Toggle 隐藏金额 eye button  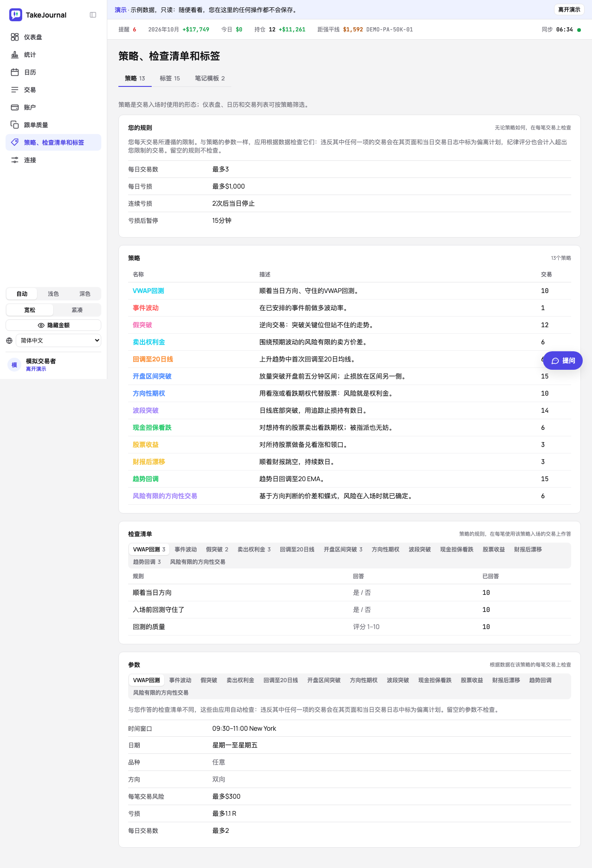[x=53, y=325]
